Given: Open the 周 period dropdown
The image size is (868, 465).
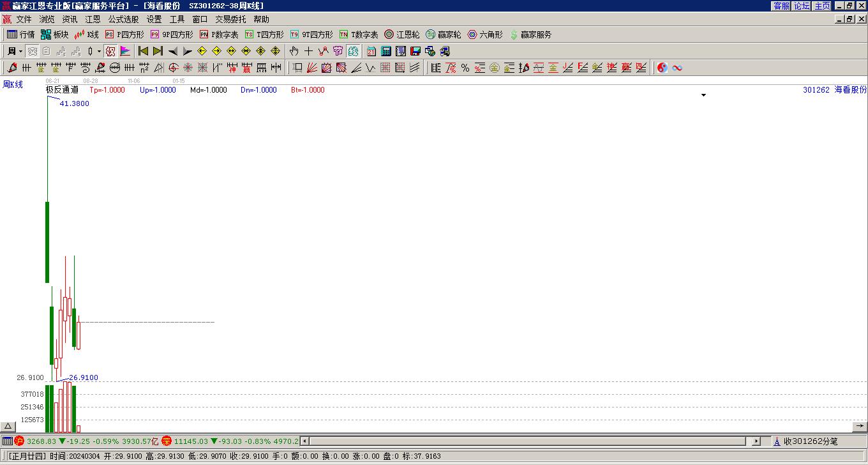Looking at the screenshot, I should pos(14,51).
